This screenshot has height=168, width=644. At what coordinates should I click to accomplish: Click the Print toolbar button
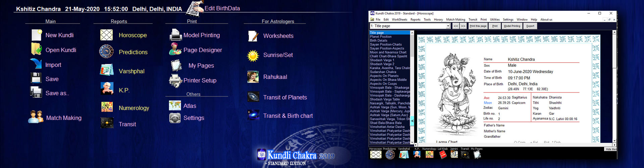[x=495, y=26]
